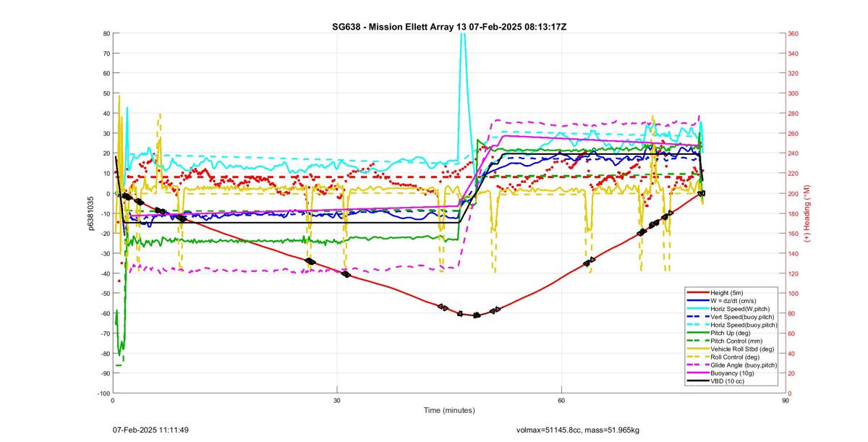Click the marker at the Height curve's lowest point

pos(476,315)
